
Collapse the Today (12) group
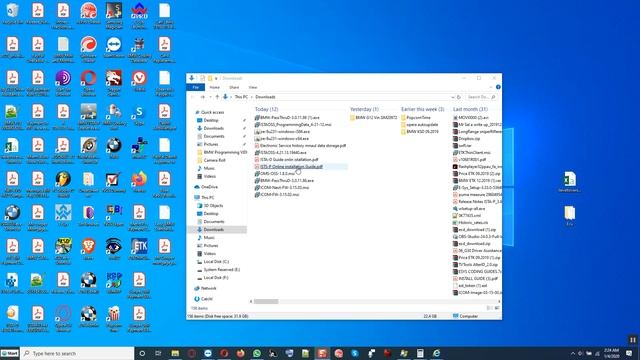tap(267, 109)
